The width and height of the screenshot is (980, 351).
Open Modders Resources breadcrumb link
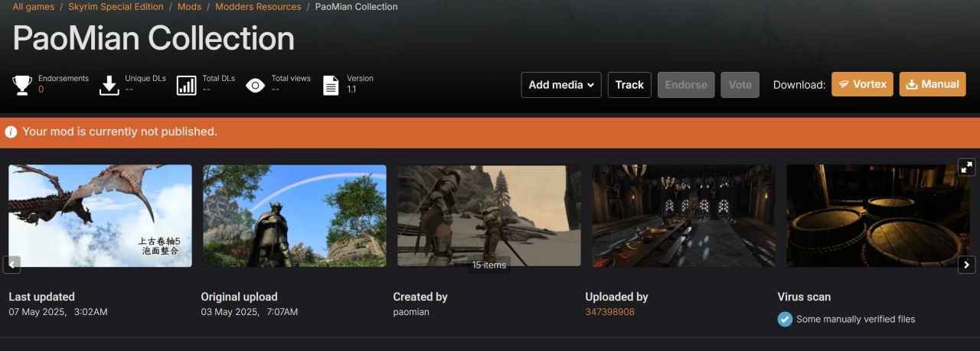click(258, 7)
